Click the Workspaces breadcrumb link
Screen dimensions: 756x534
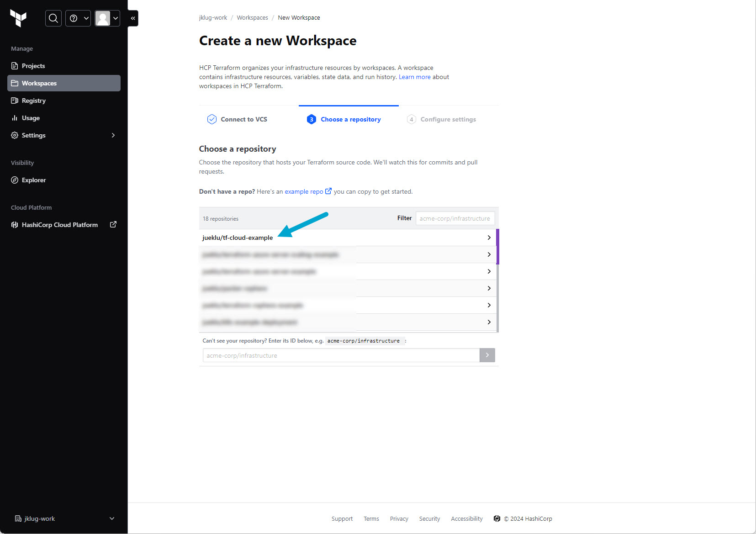coord(252,18)
